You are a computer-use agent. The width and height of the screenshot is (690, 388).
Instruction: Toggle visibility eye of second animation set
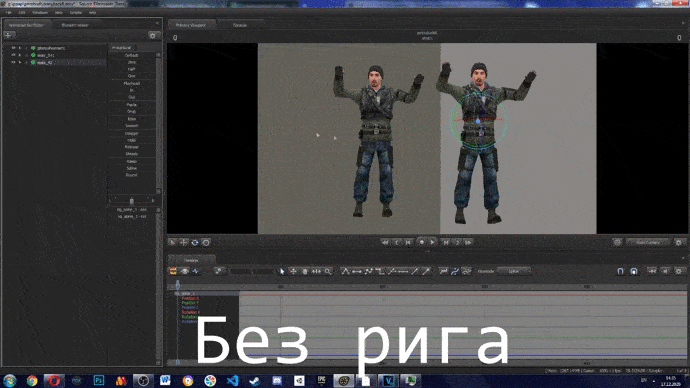pyautogui.click(x=13, y=55)
